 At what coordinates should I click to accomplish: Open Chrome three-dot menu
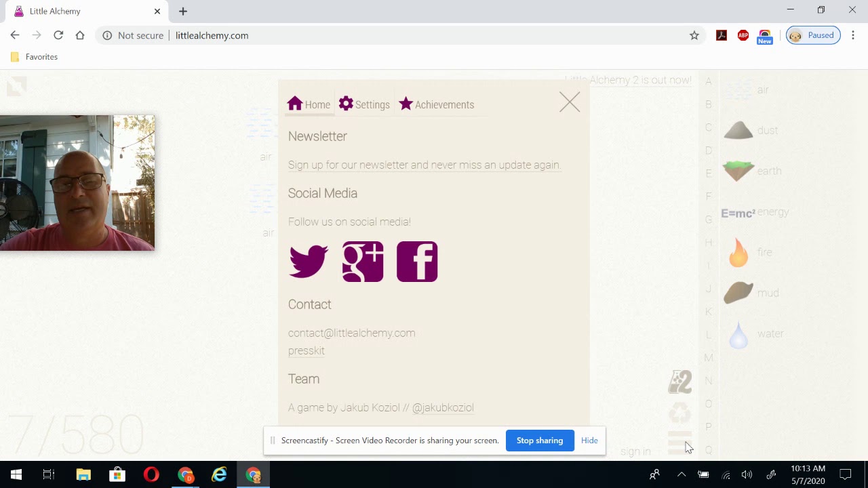853,35
